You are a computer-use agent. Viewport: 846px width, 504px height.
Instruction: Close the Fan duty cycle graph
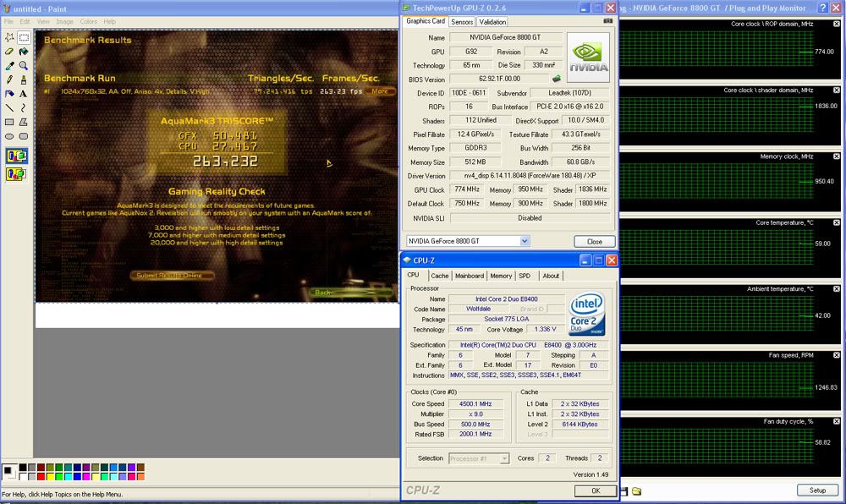pos(837,421)
